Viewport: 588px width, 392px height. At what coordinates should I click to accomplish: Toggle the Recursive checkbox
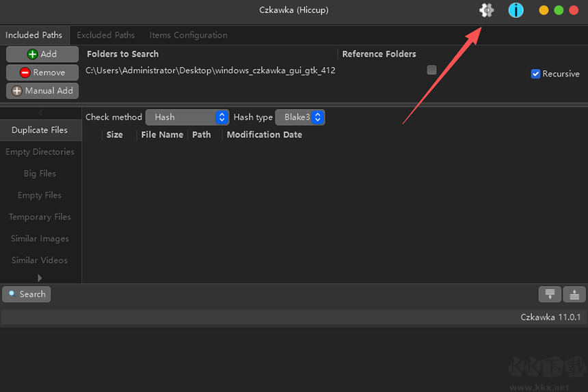(x=535, y=74)
